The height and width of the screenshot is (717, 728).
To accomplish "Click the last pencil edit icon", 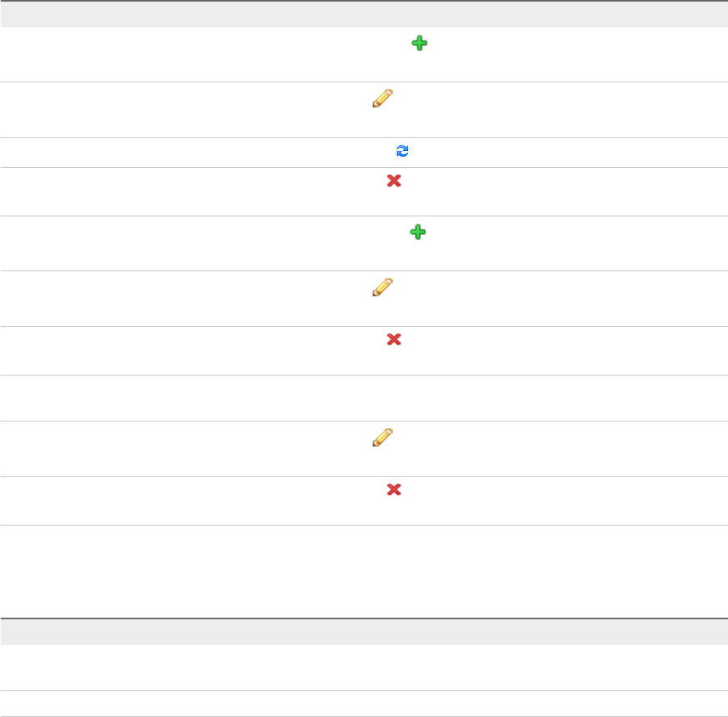I will [382, 438].
